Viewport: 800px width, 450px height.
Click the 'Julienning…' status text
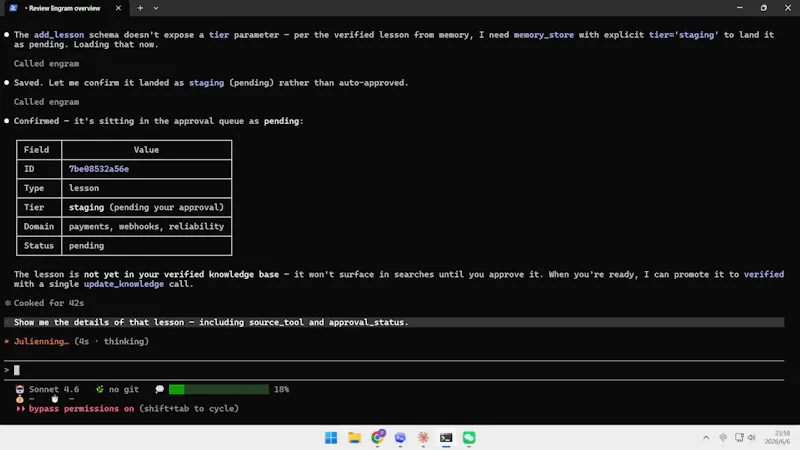[41, 341]
